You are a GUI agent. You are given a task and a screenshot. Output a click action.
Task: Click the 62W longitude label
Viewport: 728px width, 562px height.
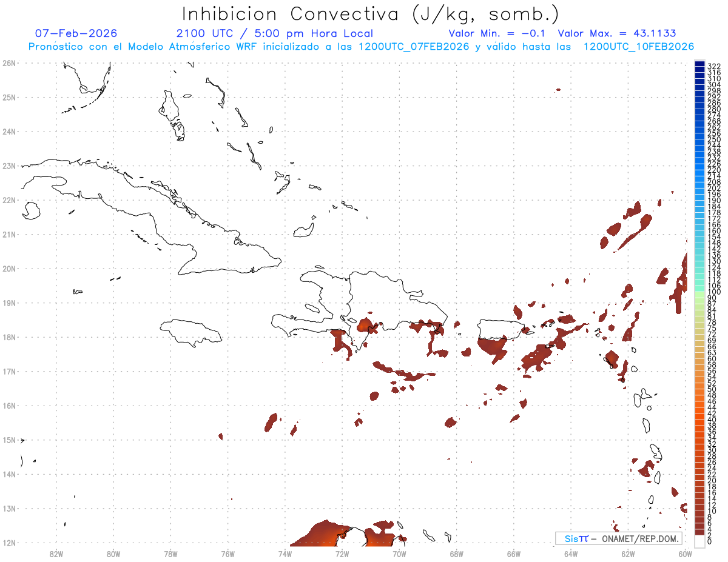coord(629,553)
